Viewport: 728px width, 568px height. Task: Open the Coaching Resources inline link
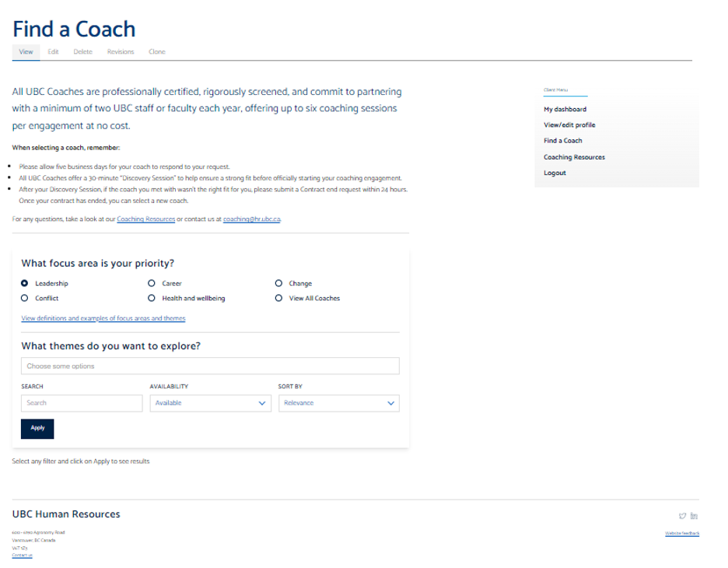pyautogui.click(x=145, y=219)
